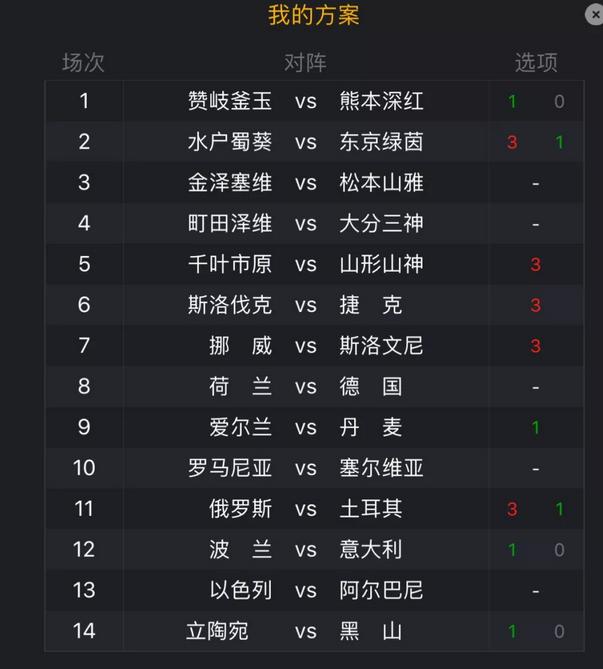This screenshot has width=603, height=669.
Task: Select the green 1 option for match 1
Action: click(x=513, y=102)
